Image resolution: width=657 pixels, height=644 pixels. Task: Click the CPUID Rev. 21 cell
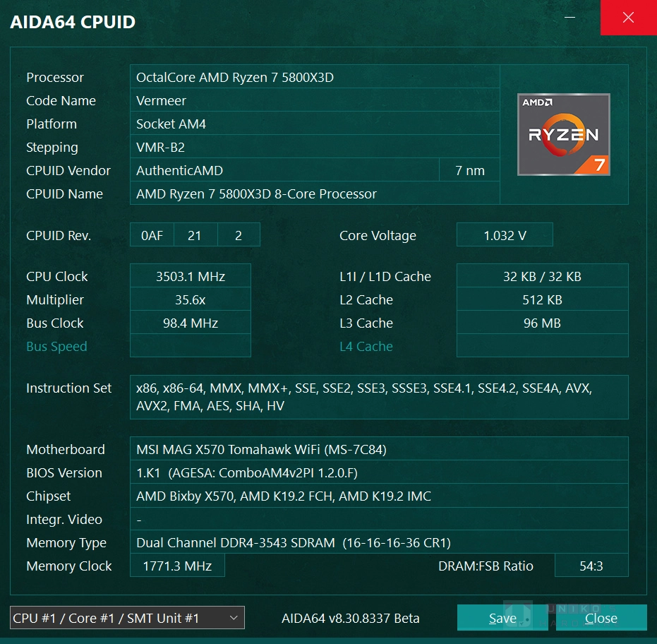pyautogui.click(x=195, y=235)
